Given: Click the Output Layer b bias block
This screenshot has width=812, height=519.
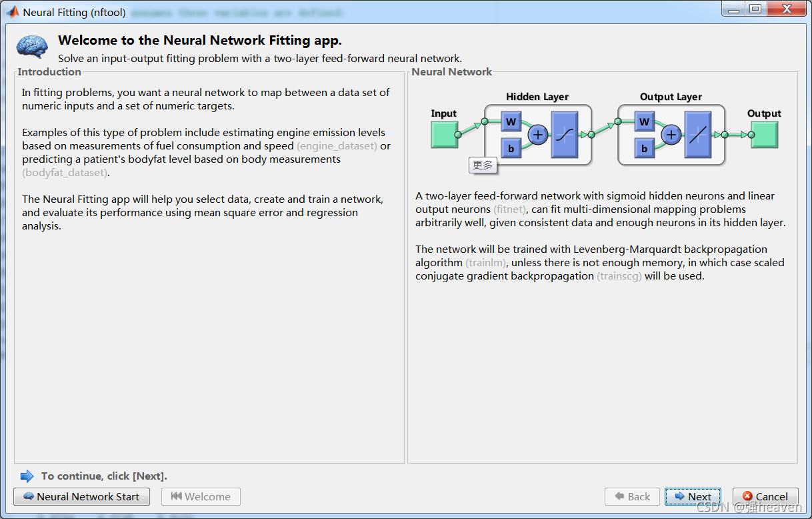Looking at the screenshot, I should point(644,148).
